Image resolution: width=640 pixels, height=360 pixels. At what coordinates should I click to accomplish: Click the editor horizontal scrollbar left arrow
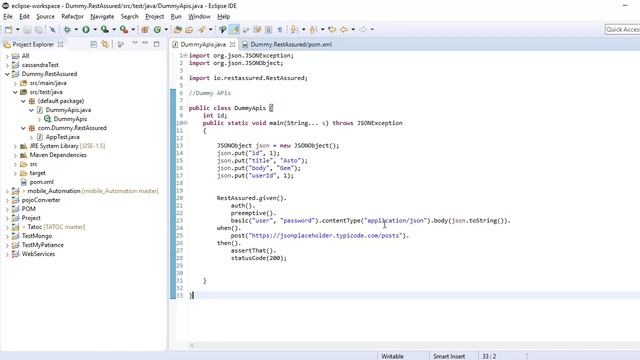point(192,345)
